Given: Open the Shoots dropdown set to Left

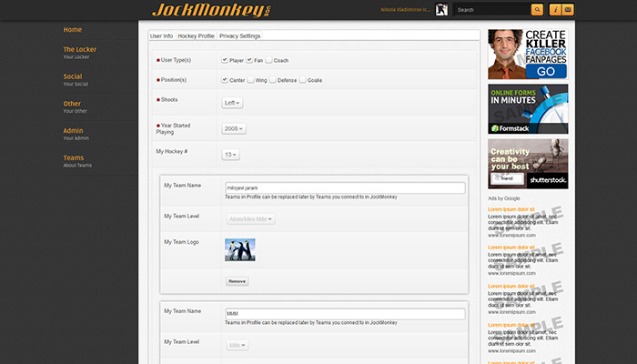Looking at the screenshot, I should click(232, 103).
